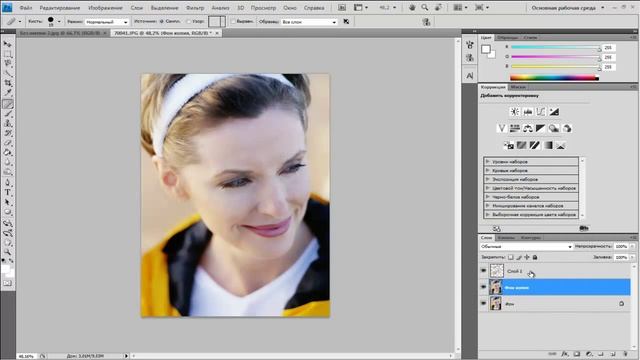This screenshot has height=360, width=640.
Task: Toggle lock all in Layers panel
Action: pyautogui.click(x=535, y=257)
